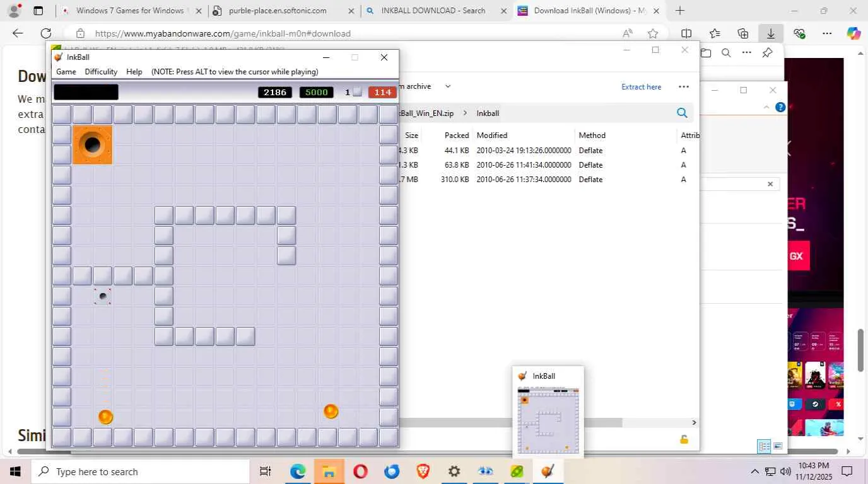Viewport: 868px width, 484px height.
Task: Click the orange ball near the bottom-left wall
Action: 105,417
